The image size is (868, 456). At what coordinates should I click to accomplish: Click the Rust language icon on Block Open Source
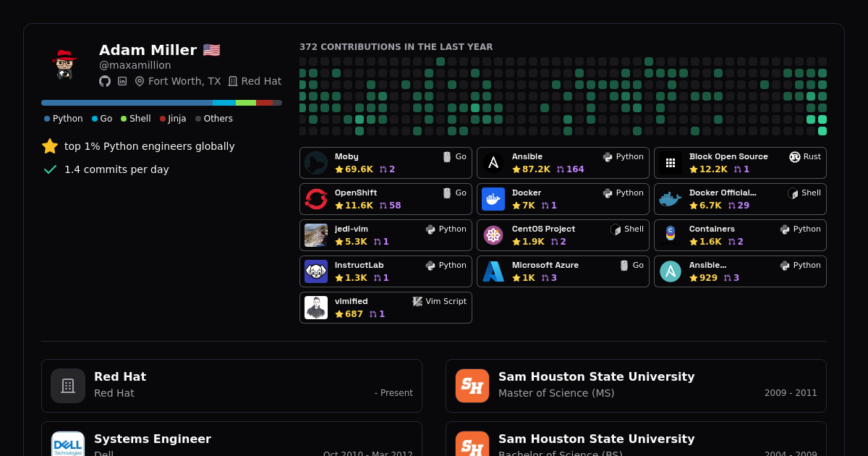(795, 156)
